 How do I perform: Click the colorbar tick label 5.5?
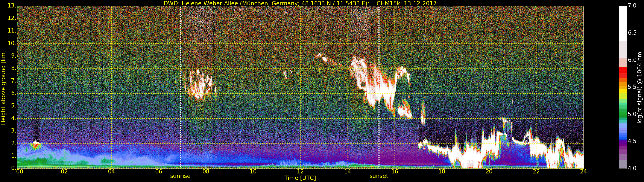pyautogui.click(x=632, y=87)
